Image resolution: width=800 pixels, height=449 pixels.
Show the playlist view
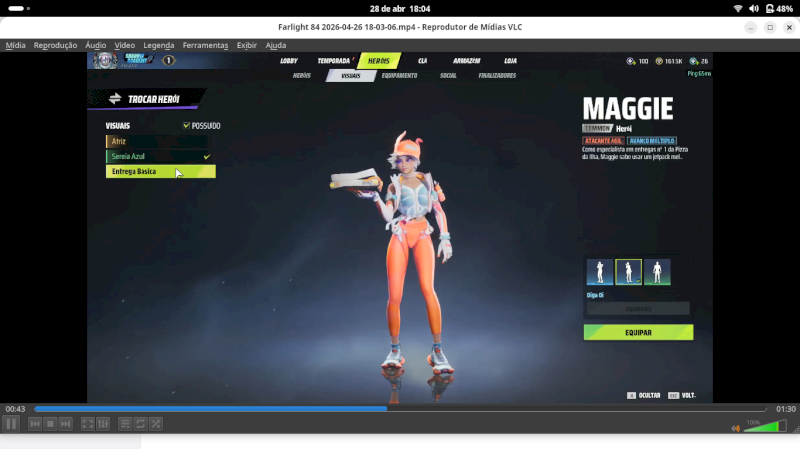pyautogui.click(x=125, y=424)
